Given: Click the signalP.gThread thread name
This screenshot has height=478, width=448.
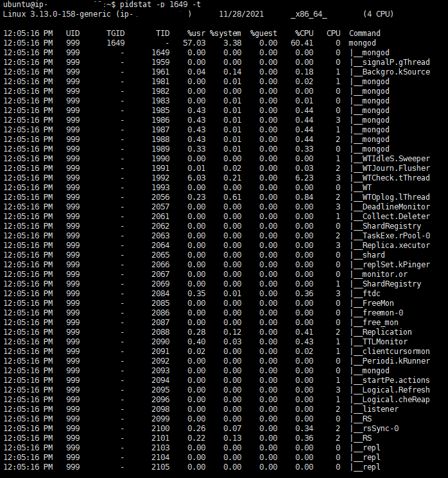Looking at the screenshot, I should (x=396, y=62).
